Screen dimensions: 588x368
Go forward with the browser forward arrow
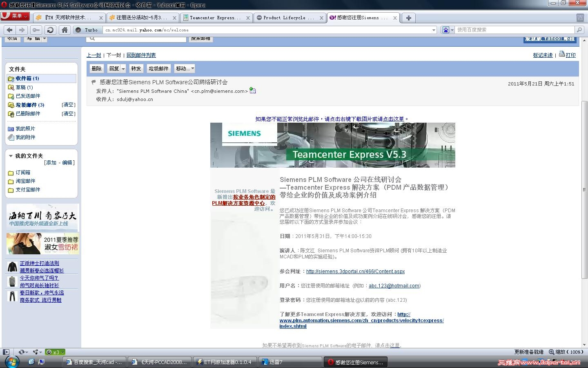22,30
